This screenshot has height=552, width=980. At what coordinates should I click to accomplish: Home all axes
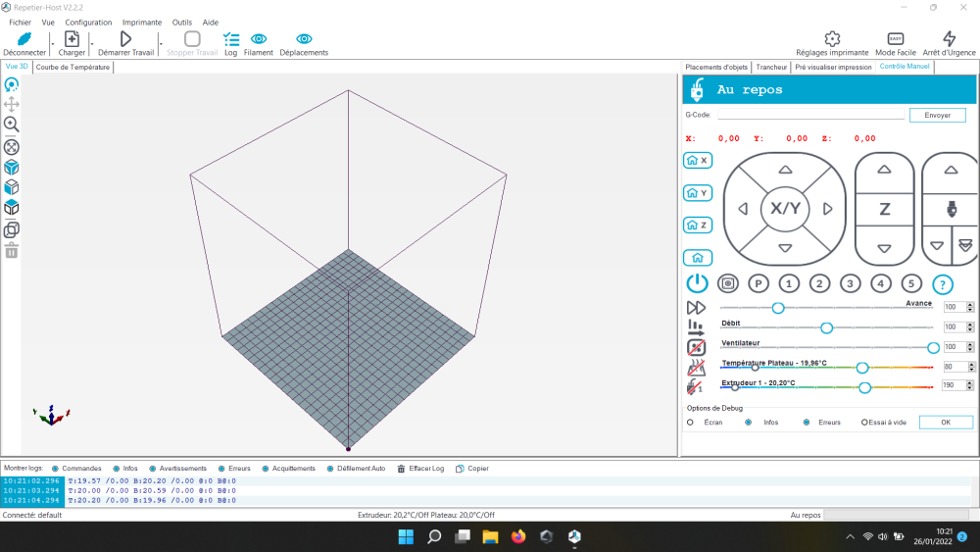pos(698,258)
